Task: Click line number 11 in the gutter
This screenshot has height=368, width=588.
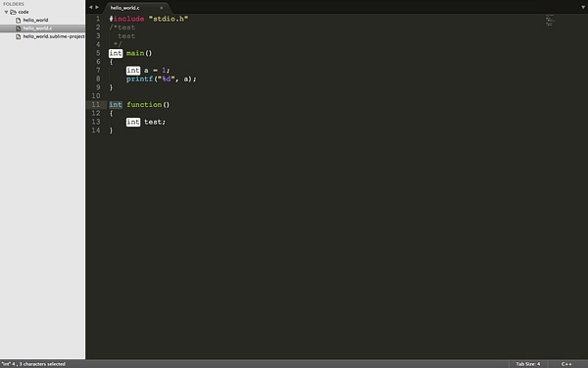Action: 96,104
